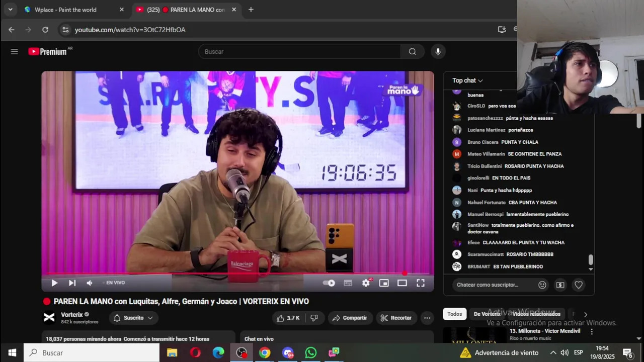Click the search magnifier button

click(x=413, y=51)
